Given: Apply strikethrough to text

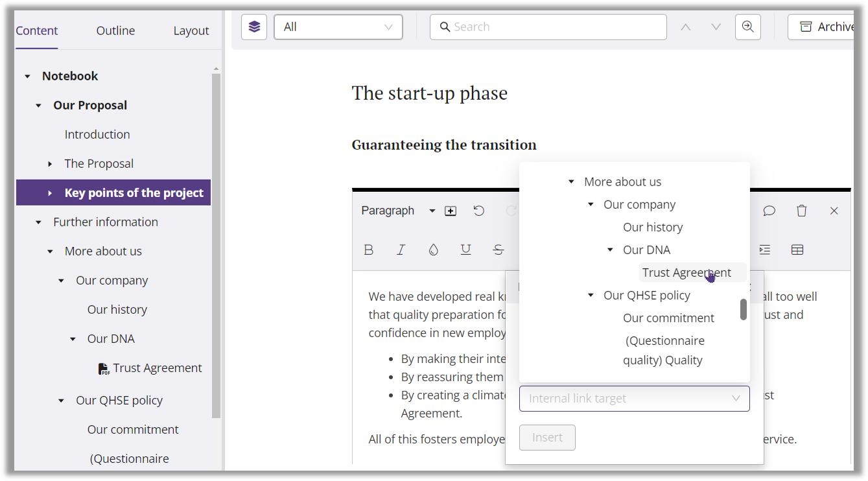Looking at the screenshot, I should point(498,250).
